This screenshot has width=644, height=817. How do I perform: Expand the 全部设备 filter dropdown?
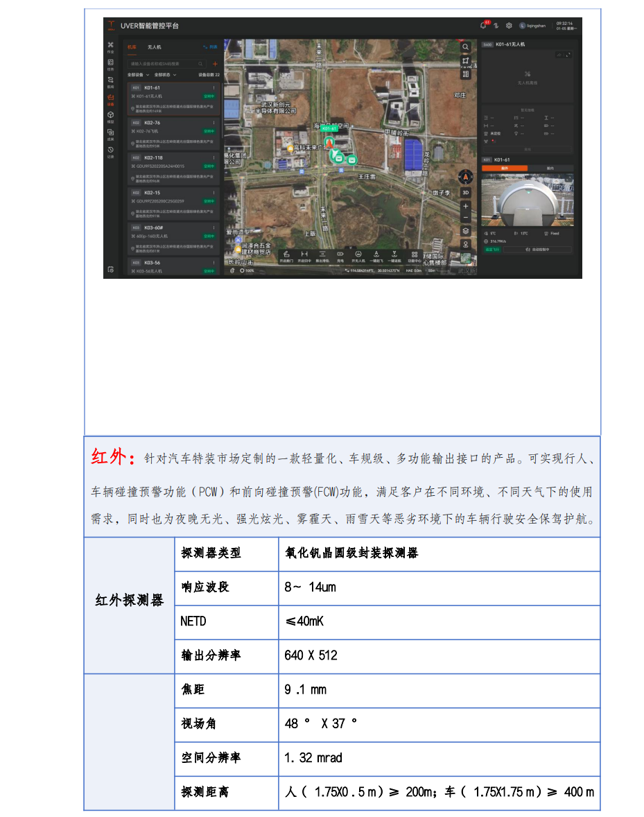click(138, 74)
